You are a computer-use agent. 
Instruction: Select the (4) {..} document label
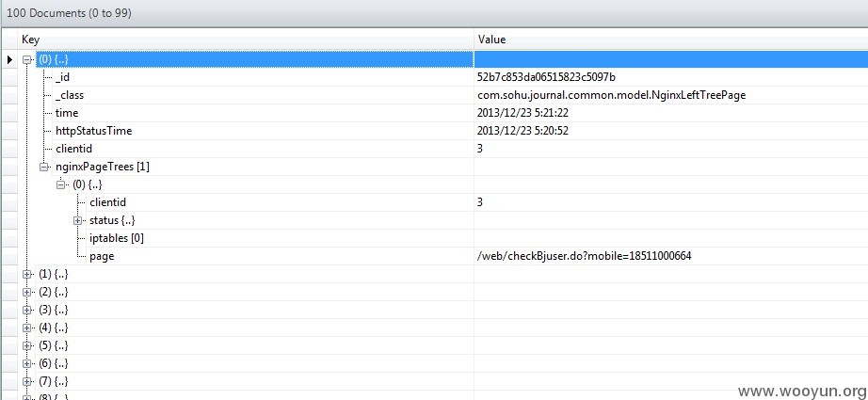pyautogui.click(x=54, y=328)
